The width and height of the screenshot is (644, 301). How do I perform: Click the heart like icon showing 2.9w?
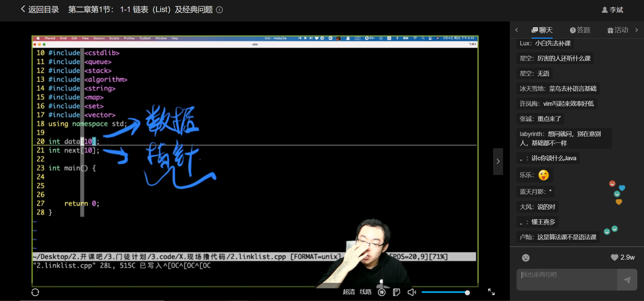pos(614,257)
